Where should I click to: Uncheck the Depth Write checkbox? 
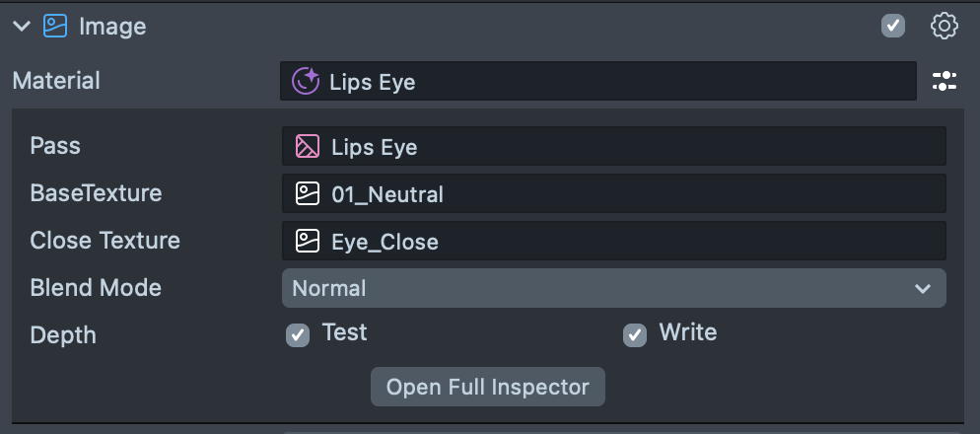coord(635,335)
